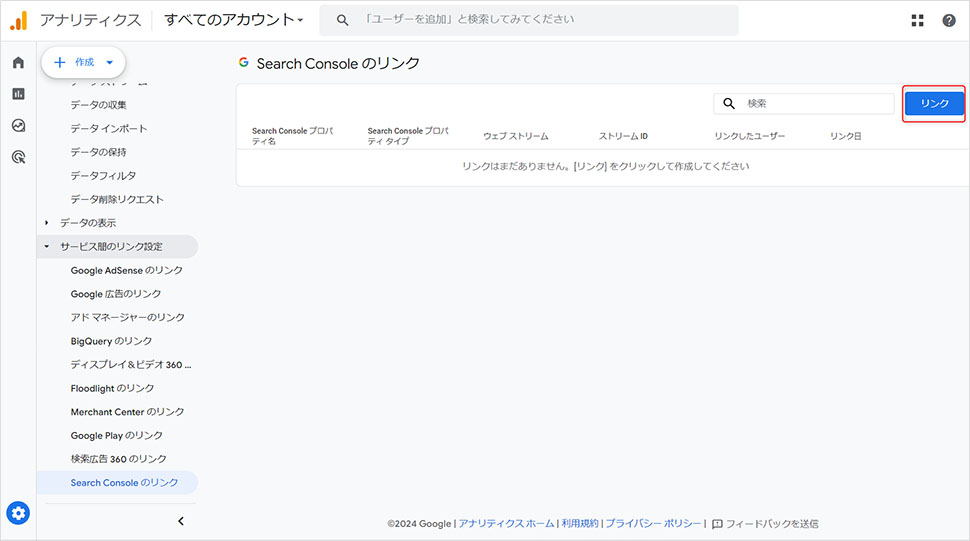The height and width of the screenshot is (541, 970).
Task: Focus the top search field
Action: [x=529, y=20]
